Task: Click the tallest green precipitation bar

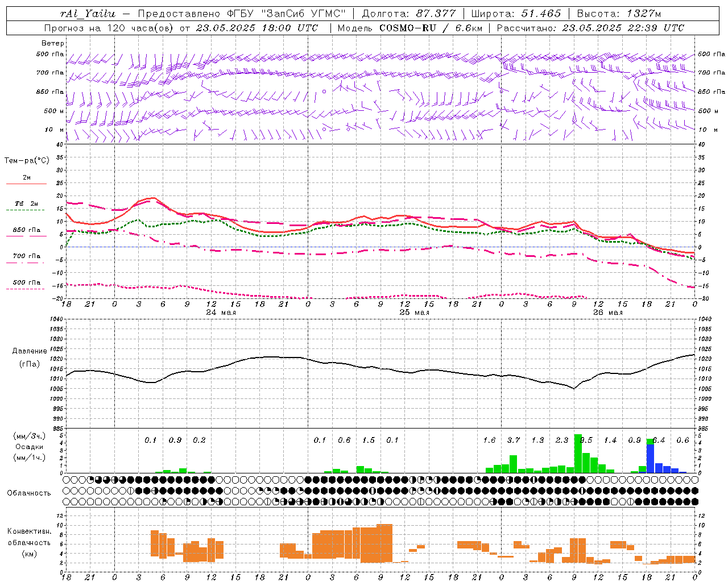Action: 578,454
